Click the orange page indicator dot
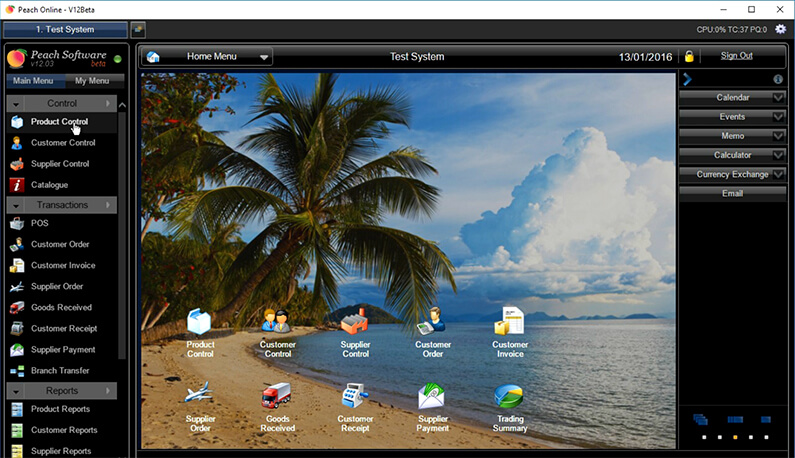This screenshot has width=795, height=458. [x=735, y=437]
